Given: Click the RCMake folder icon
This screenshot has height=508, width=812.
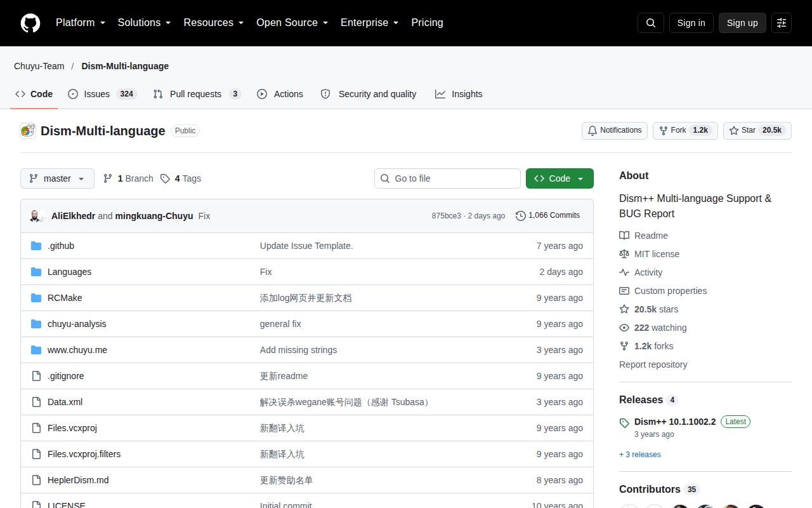Looking at the screenshot, I should [x=36, y=298].
